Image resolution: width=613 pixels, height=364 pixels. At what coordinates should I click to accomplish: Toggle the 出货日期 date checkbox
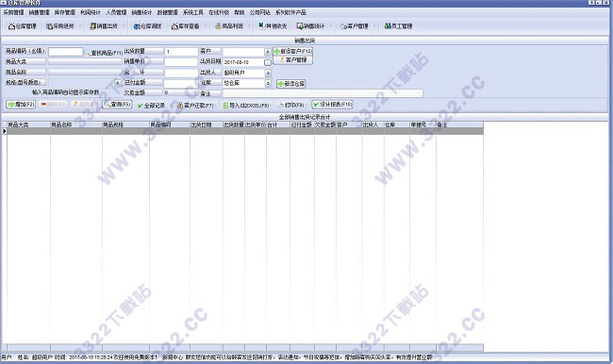pos(268,62)
